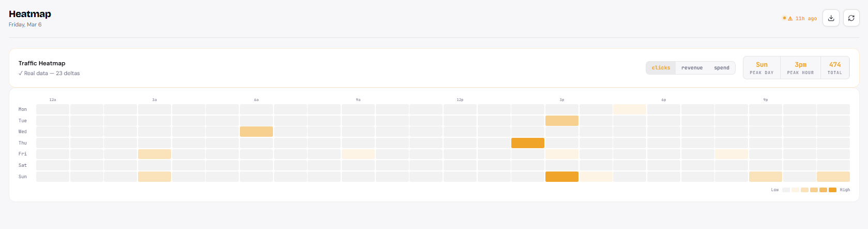Click the 3pm peak hour stat
Image resolution: width=868 pixels, height=229 pixels.
coord(800,68)
